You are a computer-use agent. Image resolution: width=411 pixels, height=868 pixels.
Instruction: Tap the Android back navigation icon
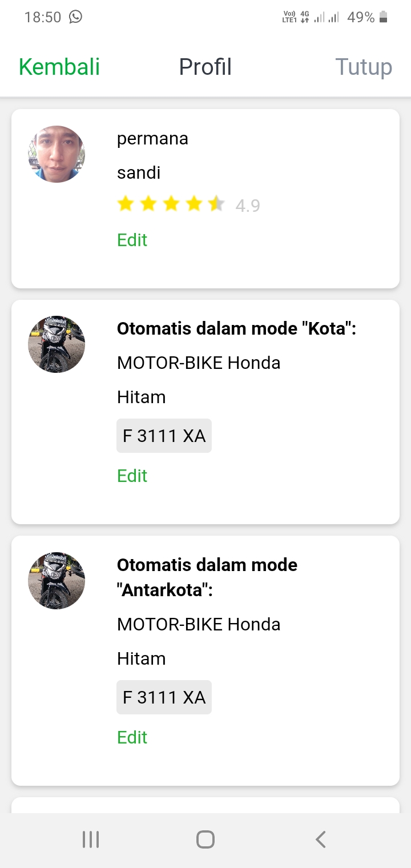click(x=320, y=839)
